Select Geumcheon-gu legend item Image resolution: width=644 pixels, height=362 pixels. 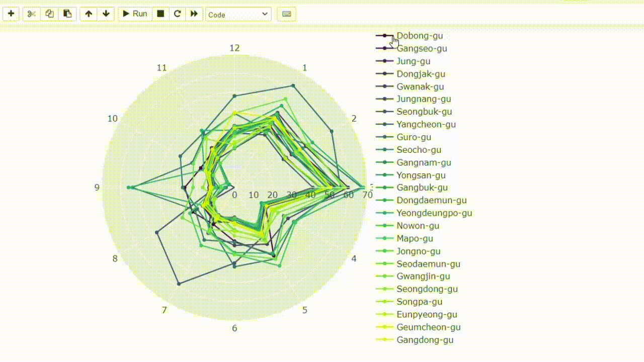419,327
